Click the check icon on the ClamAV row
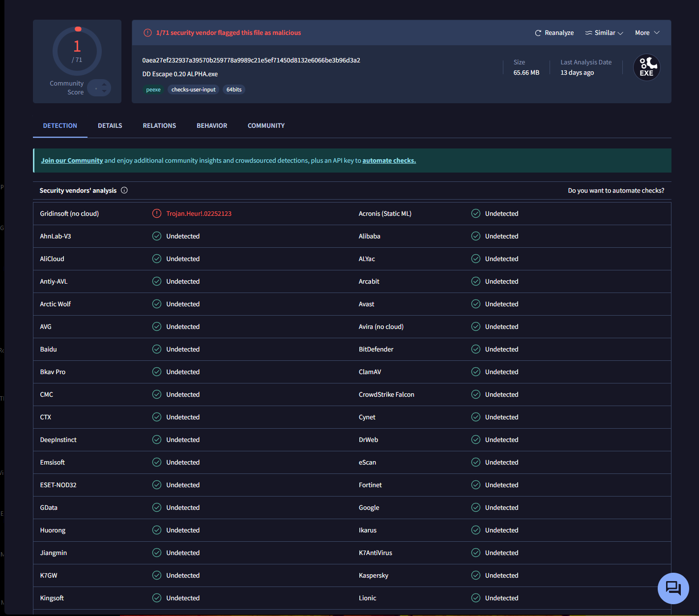 (x=476, y=372)
